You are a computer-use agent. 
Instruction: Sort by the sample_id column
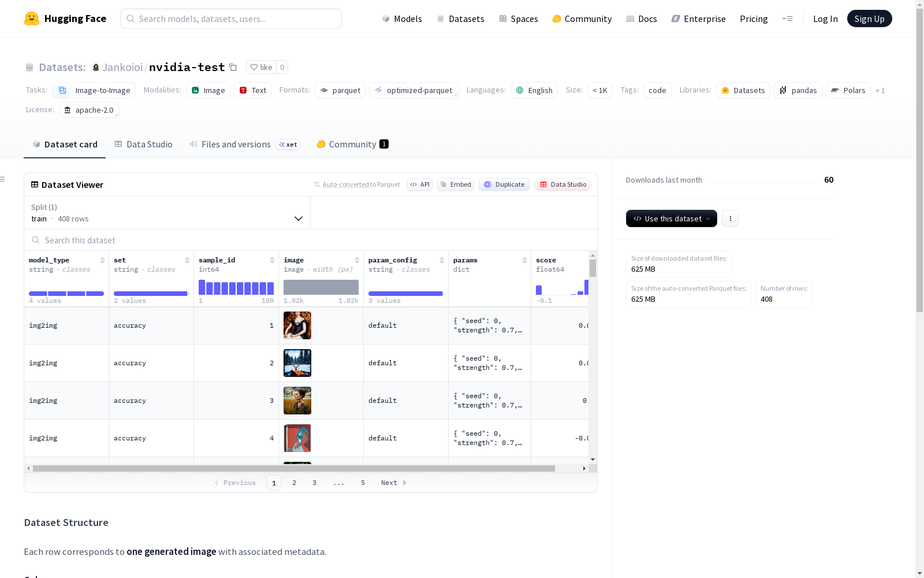coord(272,260)
